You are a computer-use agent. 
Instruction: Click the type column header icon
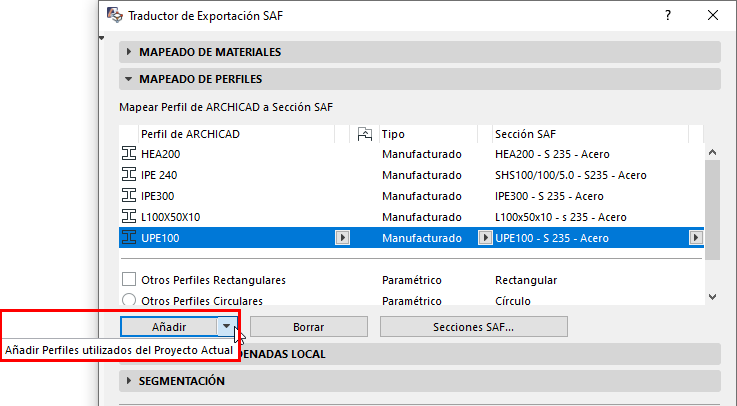pyautogui.click(x=364, y=133)
